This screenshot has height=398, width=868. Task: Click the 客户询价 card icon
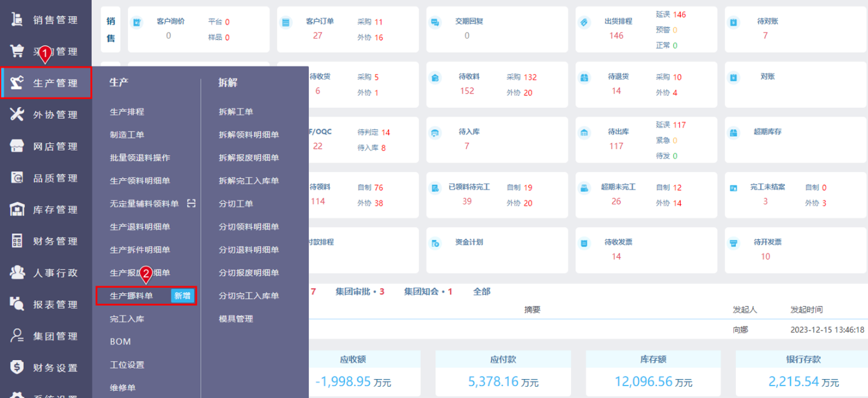(x=136, y=23)
